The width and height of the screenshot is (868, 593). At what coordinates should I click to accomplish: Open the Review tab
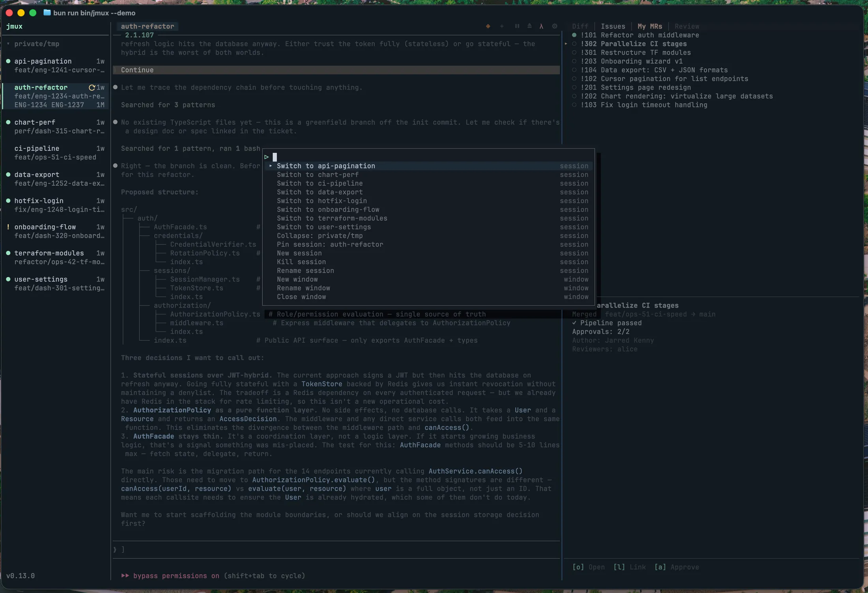(687, 26)
